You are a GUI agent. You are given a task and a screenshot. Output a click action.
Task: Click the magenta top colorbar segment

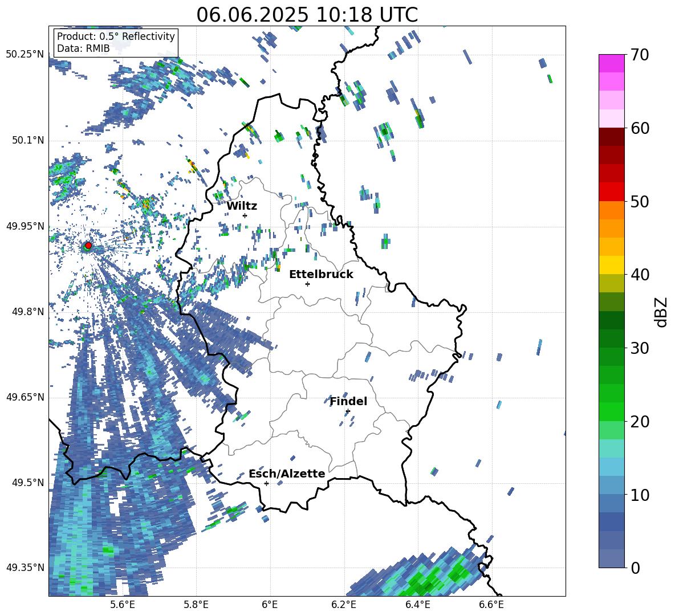click(x=611, y=63)
